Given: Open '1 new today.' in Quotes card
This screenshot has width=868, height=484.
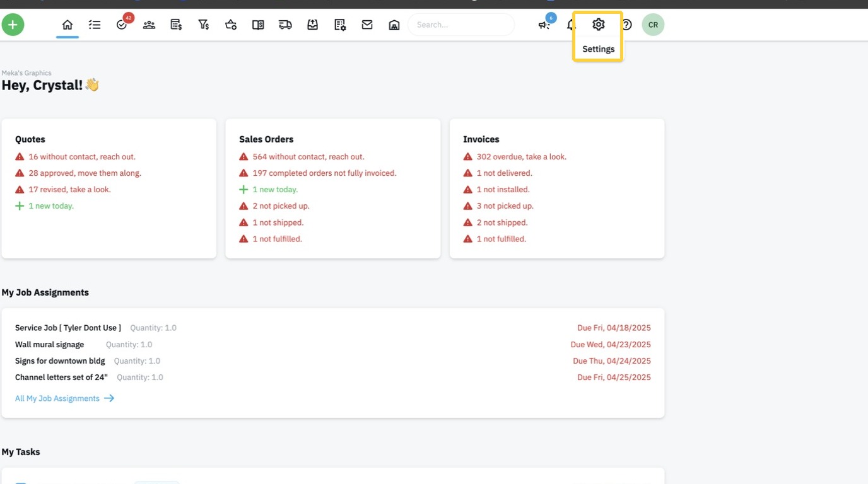Looking at the screenshot, I should (x=51, y=206).
